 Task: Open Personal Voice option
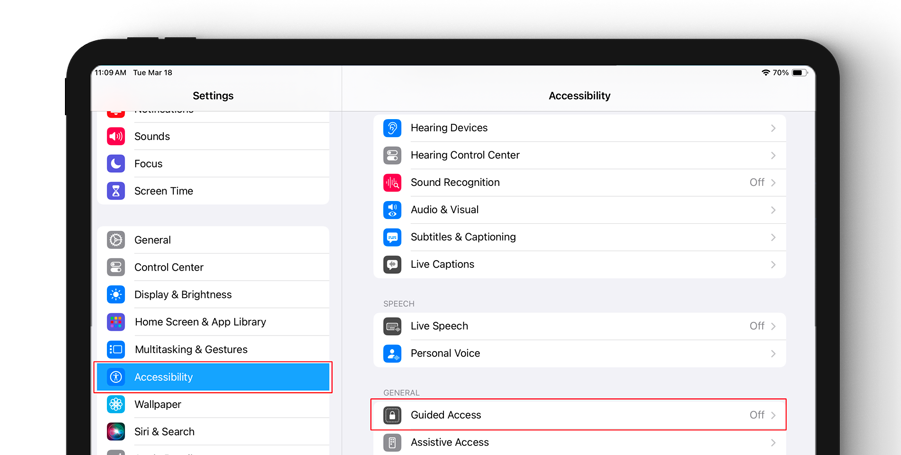coord(580,353)
